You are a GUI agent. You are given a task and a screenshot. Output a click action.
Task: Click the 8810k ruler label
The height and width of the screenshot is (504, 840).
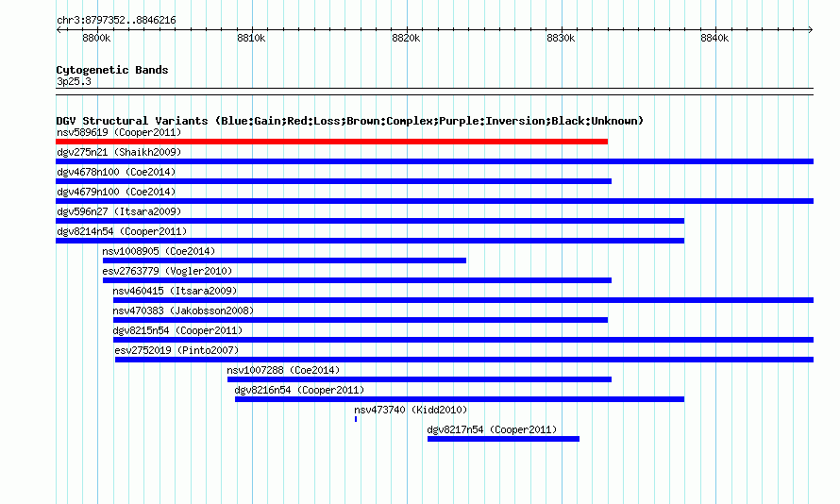pos(251,38)
